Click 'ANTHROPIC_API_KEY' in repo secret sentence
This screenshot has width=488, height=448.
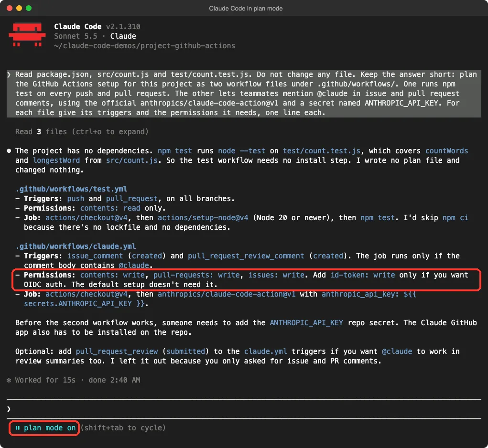pos(306,323)
